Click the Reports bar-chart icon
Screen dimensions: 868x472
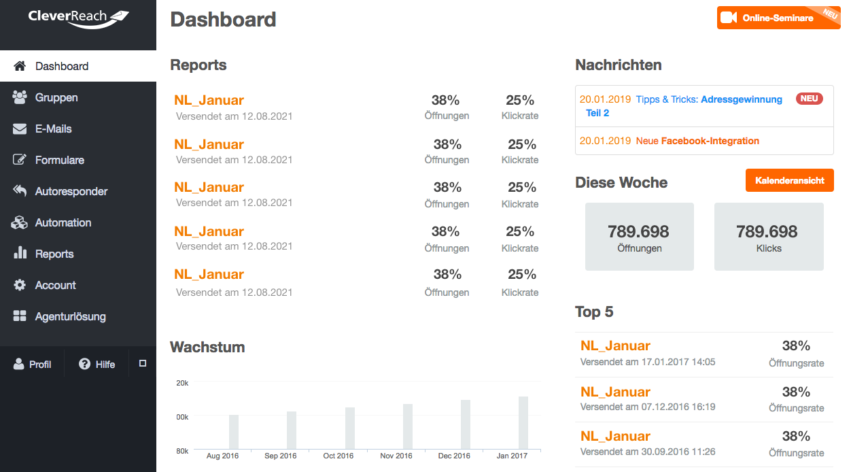(20, 254)
